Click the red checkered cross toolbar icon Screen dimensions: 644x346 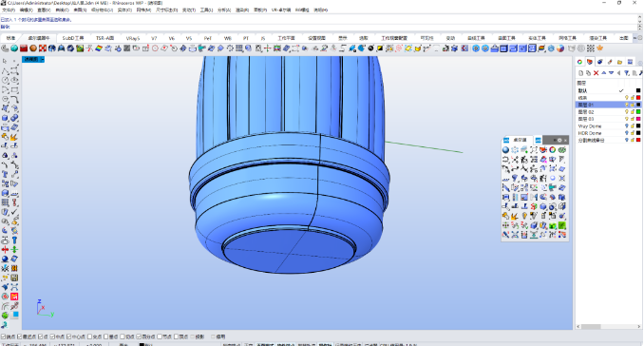point(43,48)
